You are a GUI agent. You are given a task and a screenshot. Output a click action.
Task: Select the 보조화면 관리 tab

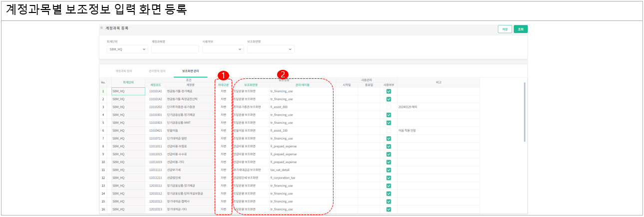[191, 71]
